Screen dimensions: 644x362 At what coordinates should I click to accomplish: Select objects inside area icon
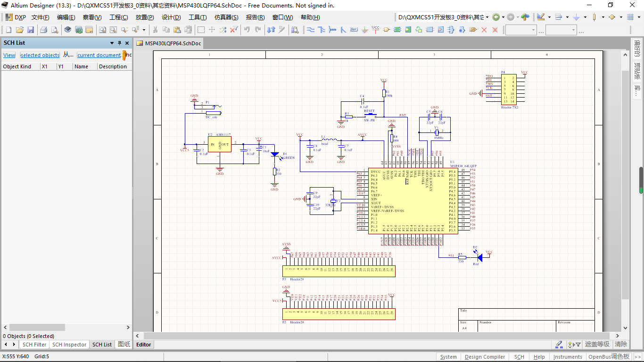(x=201, y=30)
